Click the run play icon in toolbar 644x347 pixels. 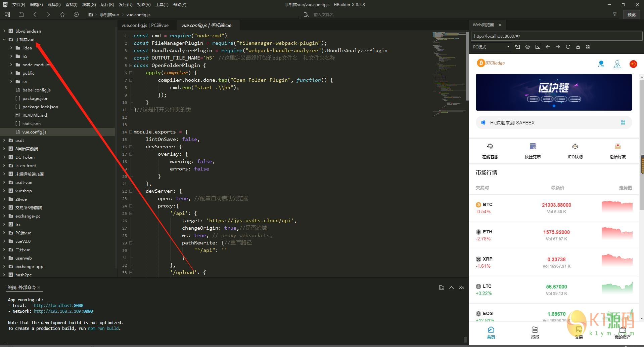pos(76,14)
